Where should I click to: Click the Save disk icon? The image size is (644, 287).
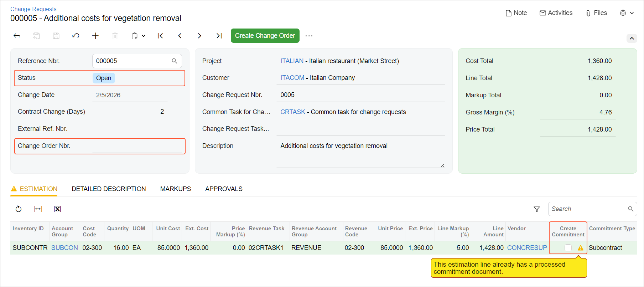click(56, 36)
